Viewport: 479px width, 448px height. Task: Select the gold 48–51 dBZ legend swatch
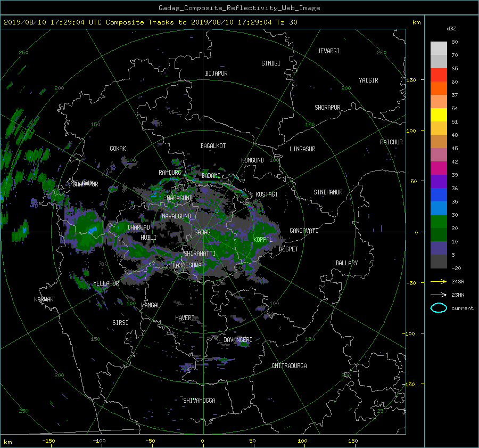(439, 128)
